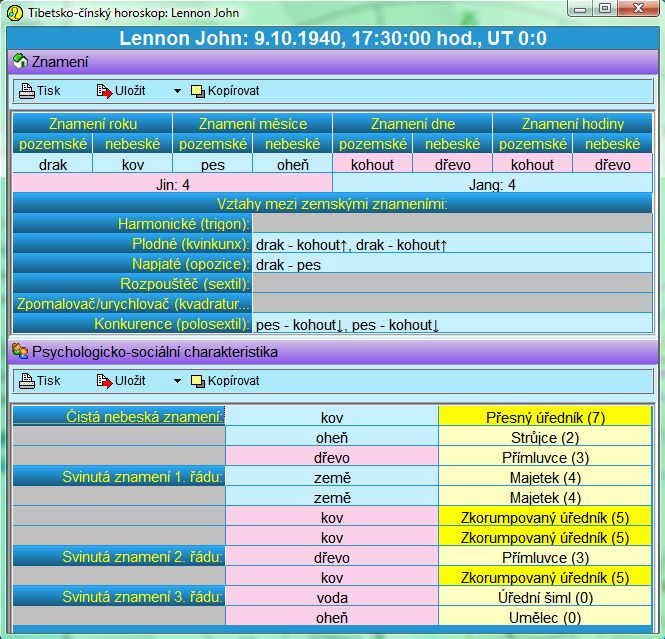The height and width of the screenshot is (639, 665).
Task: Collapse the Psychologicko-sociální charakteristika section header
Action: (x=332, y=352)
